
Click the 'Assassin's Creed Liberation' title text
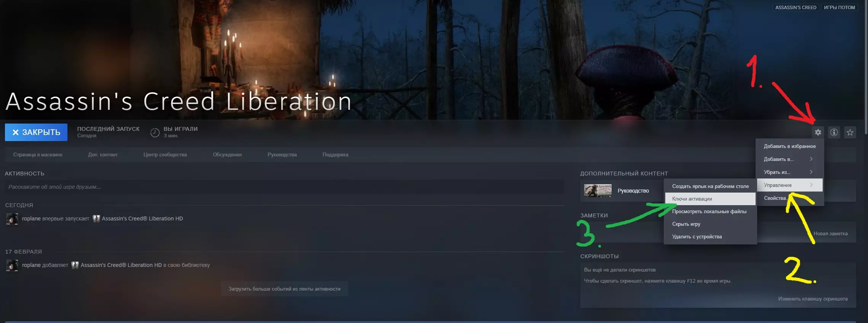pyautogui.click(x=178, y=102)
